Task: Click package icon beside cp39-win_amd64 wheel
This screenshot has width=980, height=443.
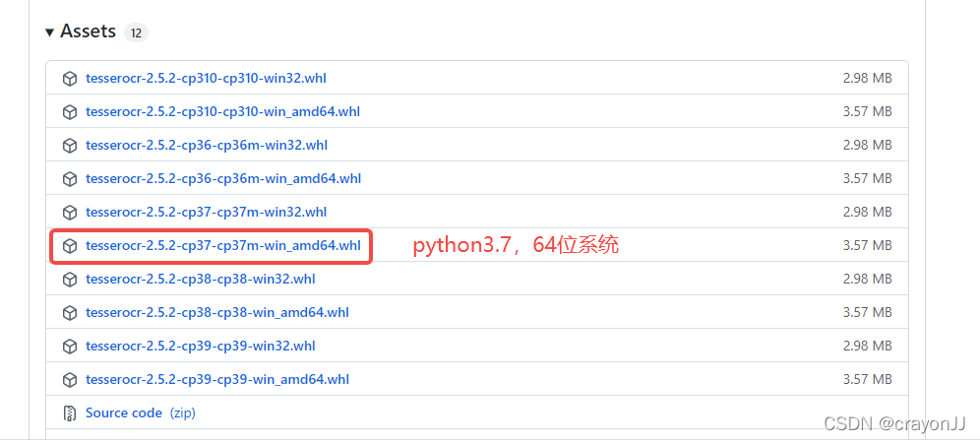Action: (70, 380)
